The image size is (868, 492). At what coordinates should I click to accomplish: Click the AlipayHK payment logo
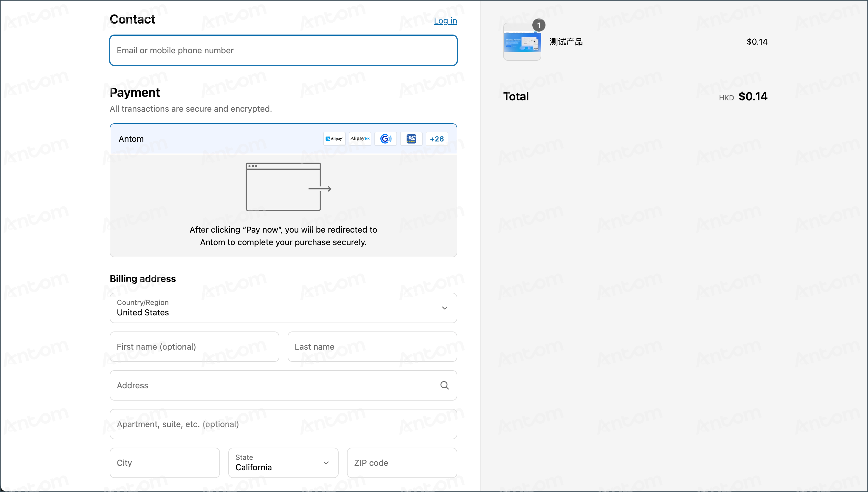(x=360, y=139)
